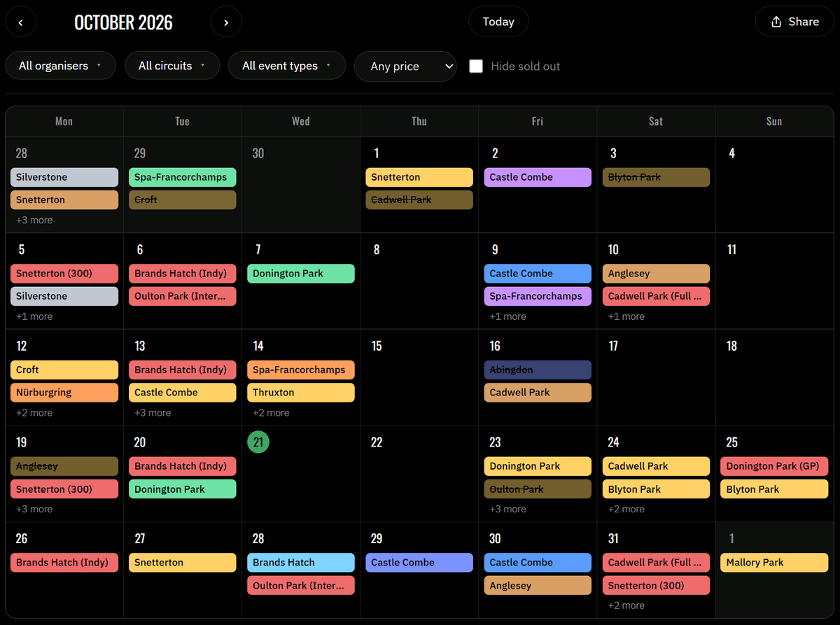Open Oulton Park event on October 6
Screen dimensions: 840x625
pyautogui.click(x=183, y=296)
